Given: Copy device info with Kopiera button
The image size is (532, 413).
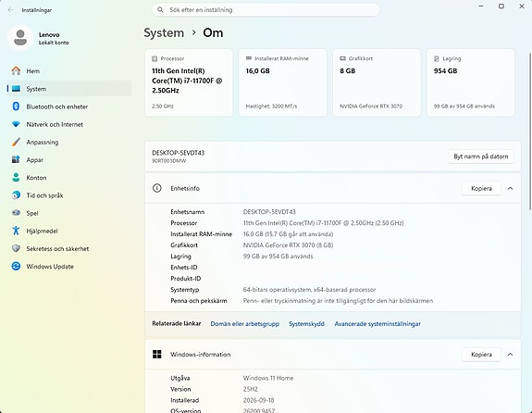Looking at the screenshot, I should coord(481,188).
